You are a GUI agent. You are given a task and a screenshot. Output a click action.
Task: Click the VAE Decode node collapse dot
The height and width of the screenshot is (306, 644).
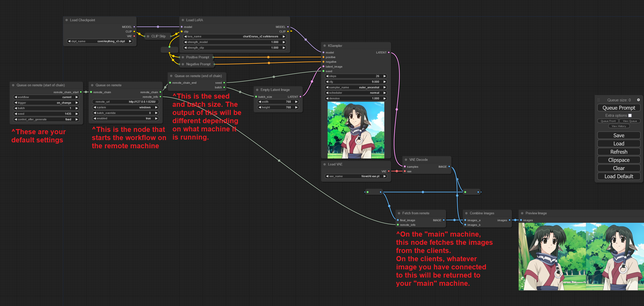click(406, 160)
